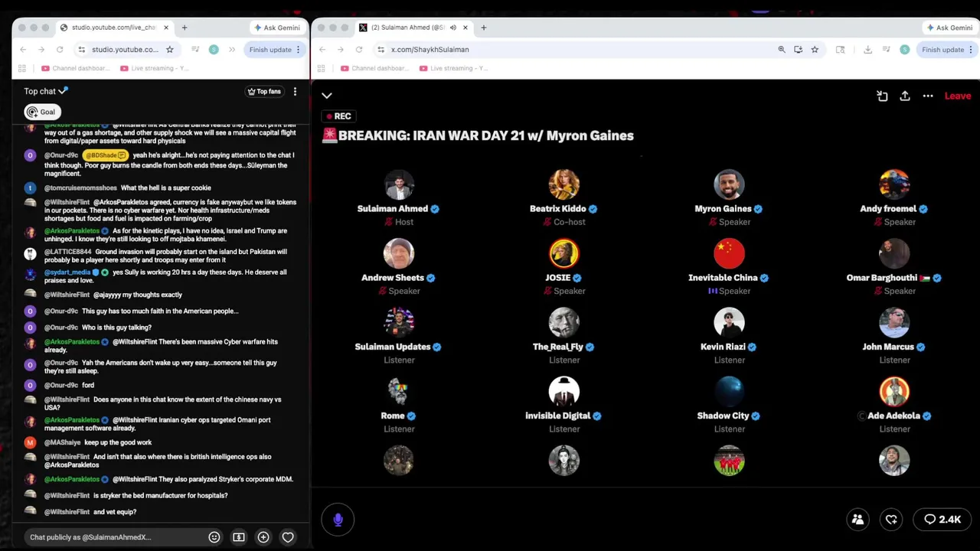Click the @MAShaiye chat username
Screen dimensions: 980x551
coord(62,442)
